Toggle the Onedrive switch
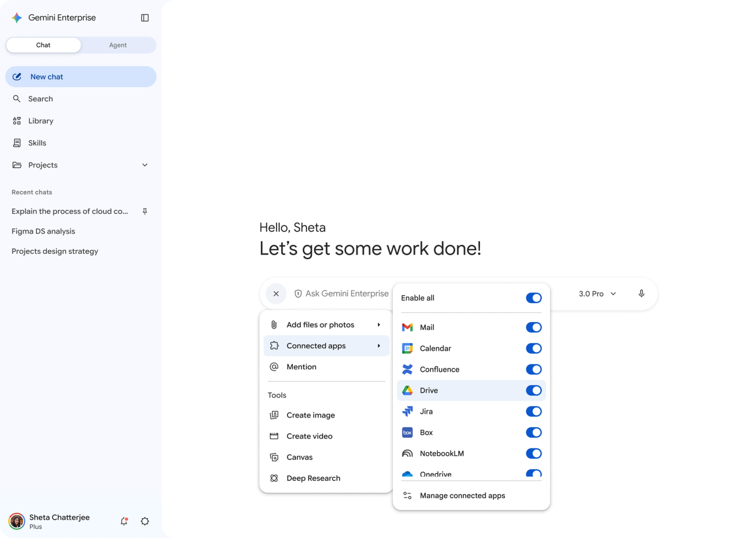The image size is (756, 538). [x=533, y=473]
